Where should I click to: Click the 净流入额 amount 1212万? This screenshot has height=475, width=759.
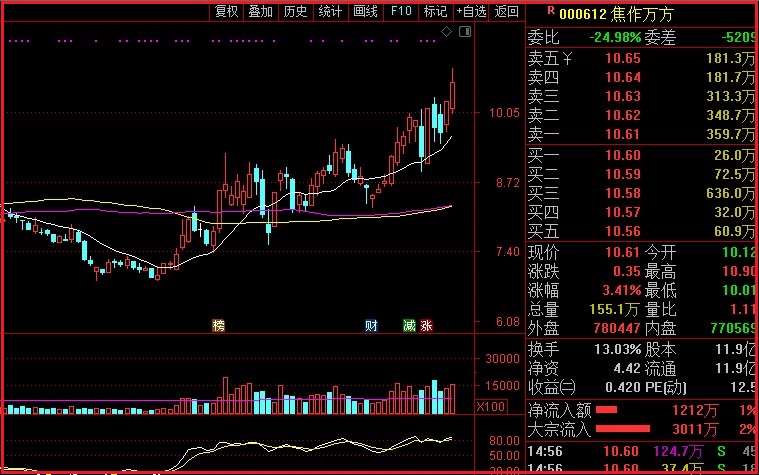pos(695,411)
